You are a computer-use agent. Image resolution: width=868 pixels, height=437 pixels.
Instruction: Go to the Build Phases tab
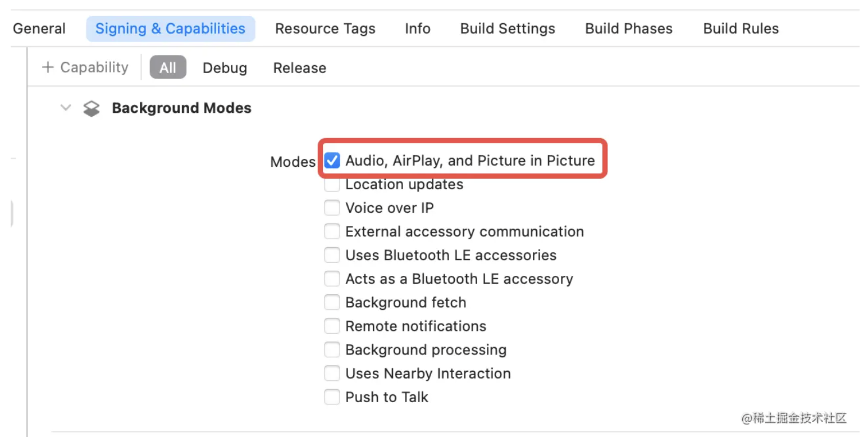tap(629, 29)
